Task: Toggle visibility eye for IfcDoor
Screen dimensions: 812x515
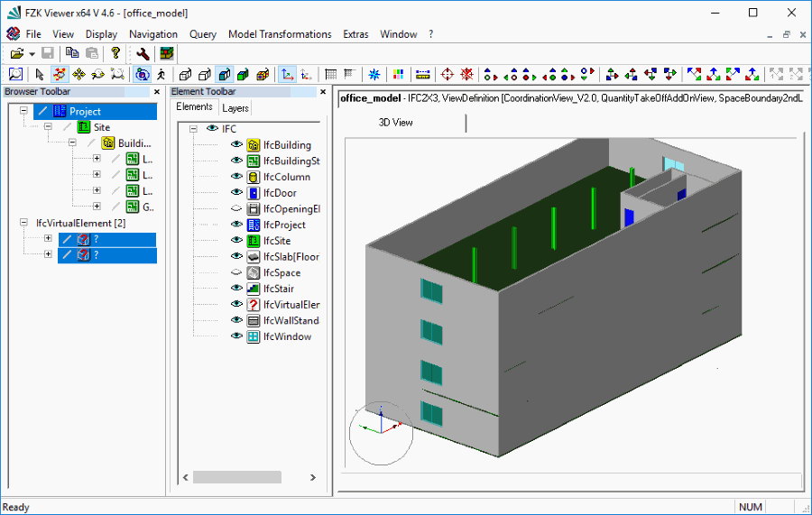Action: (x=236, y=192)
